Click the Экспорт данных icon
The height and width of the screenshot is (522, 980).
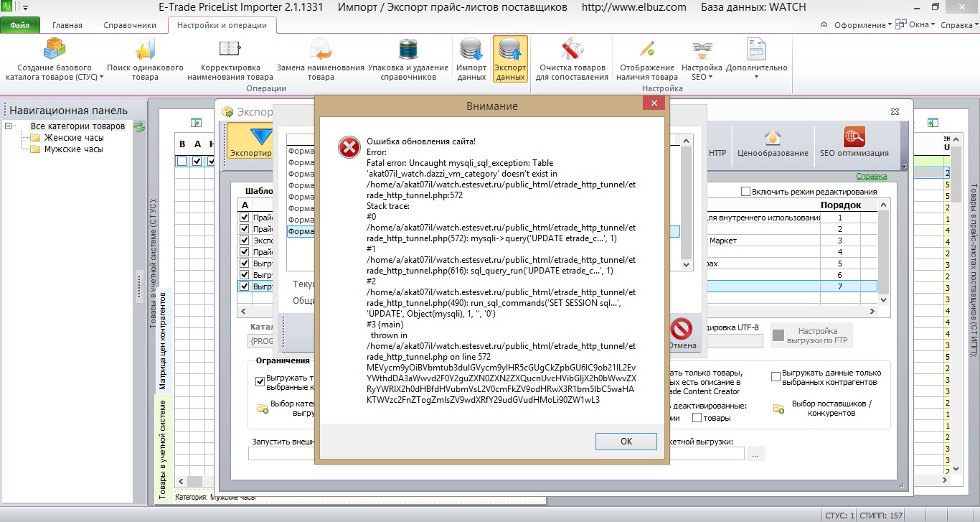510,59
